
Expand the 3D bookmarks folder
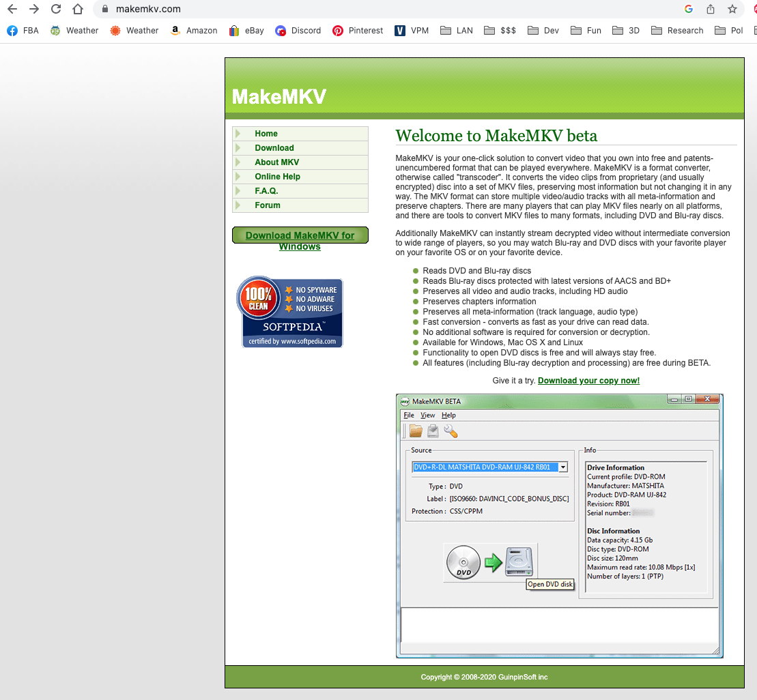[626, 31]
